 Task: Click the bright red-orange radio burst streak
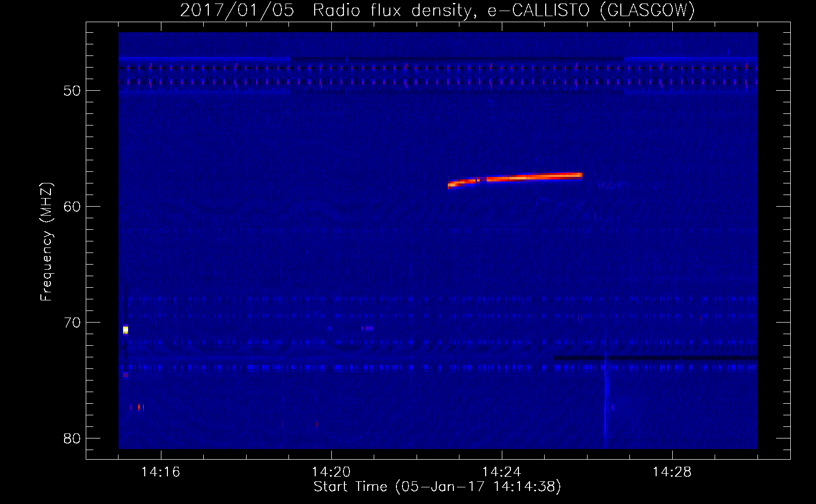[515, 180]
